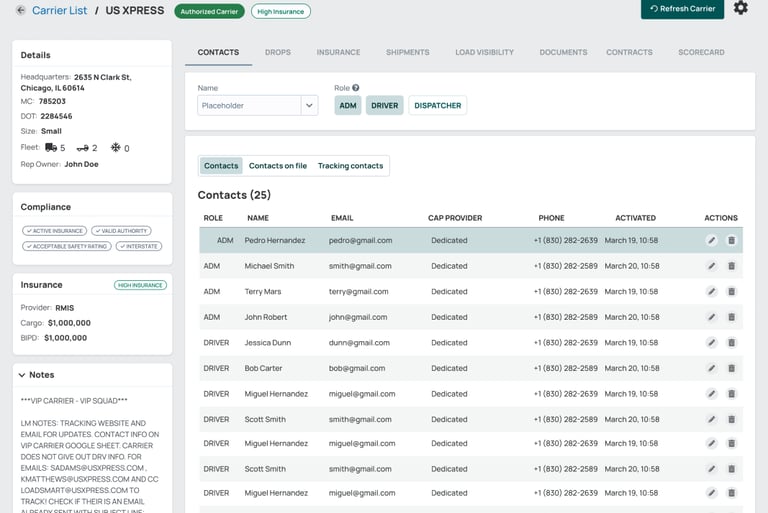Open the Scorecard tab
The width and height of the screenshot is (768, 513).
[x=702, y=52]
